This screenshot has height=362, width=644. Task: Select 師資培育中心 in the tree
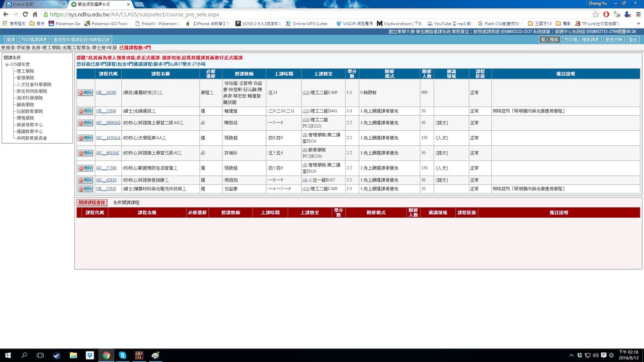pos(30,125)
